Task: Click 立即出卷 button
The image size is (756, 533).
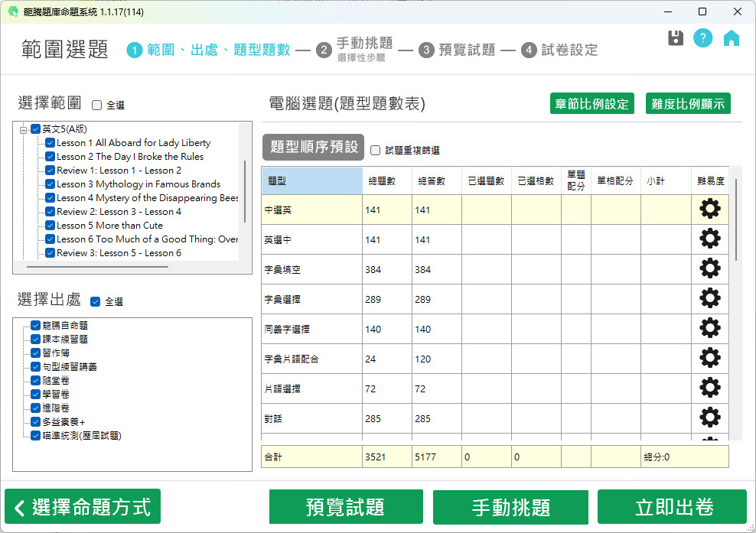Action: click(672, 507)
